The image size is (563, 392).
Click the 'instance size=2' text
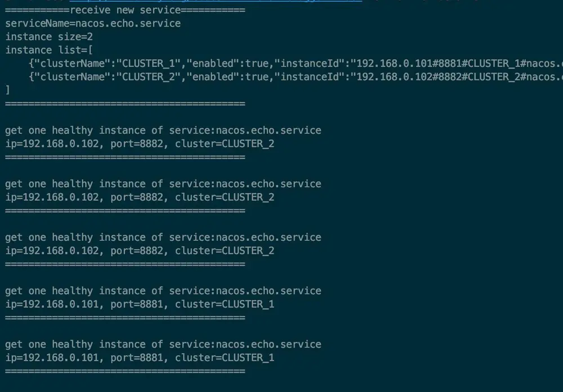click(x=49, y=37)
